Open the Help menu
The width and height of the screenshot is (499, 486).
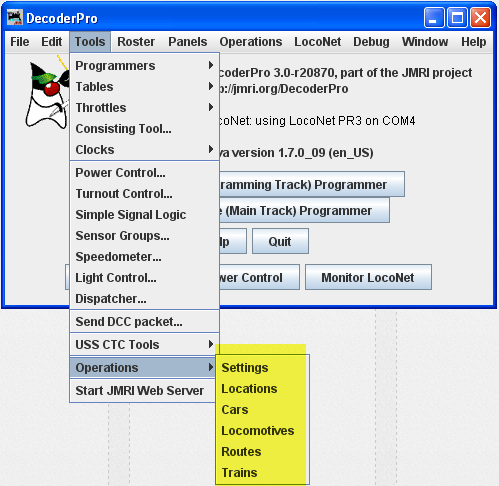click(x=473, y=42)
